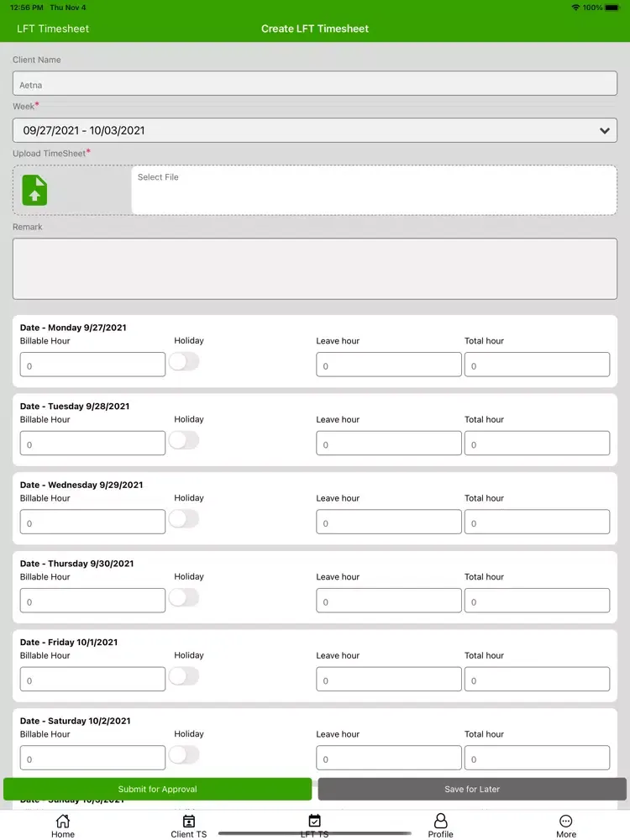
Task: Click the 'Create LFT Timesheet' title
Action: click(x=315, y=29)
